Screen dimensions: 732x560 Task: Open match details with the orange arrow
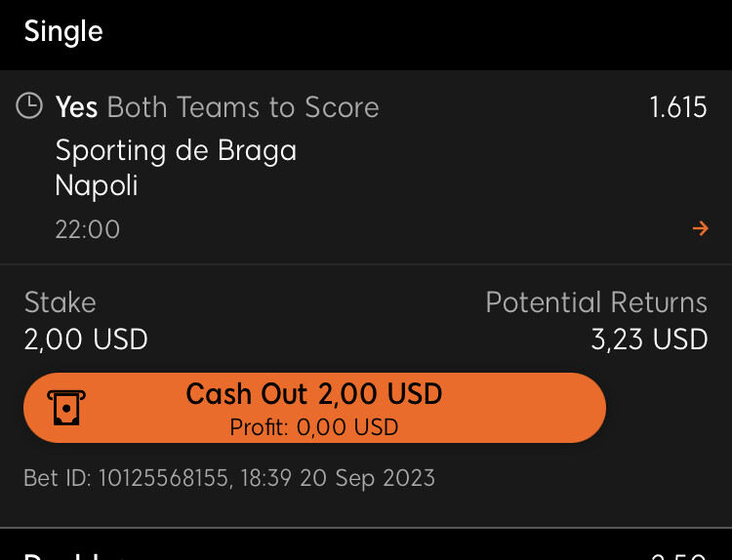(700, 228)
